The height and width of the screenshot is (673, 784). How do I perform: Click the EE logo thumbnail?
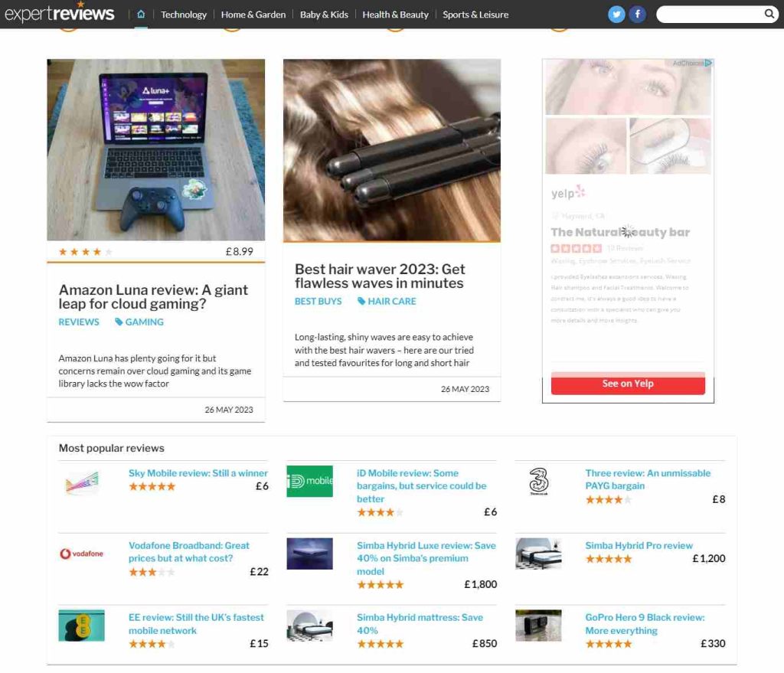point(81,626)
